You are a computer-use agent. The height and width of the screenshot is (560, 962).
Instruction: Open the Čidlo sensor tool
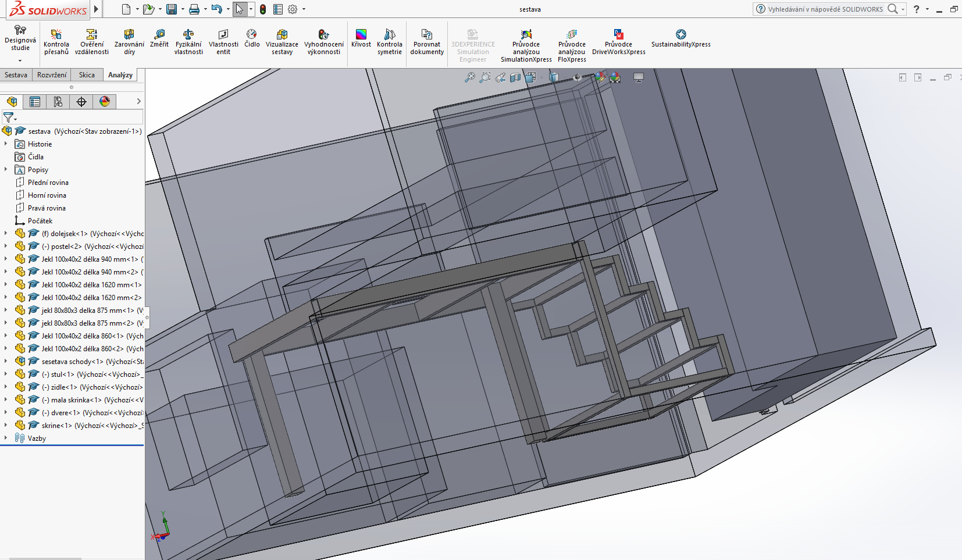click(252, 38)
